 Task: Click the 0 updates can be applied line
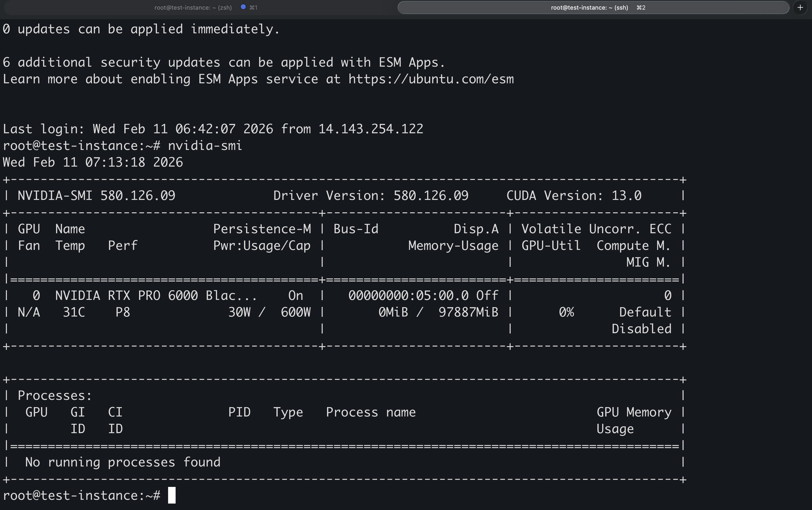[141, 29]
